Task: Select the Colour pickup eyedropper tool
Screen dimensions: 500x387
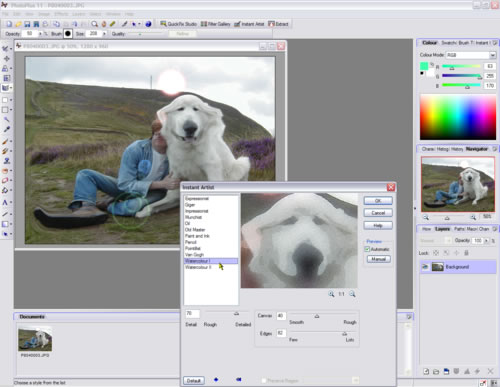Action: [x=6, y=129]
